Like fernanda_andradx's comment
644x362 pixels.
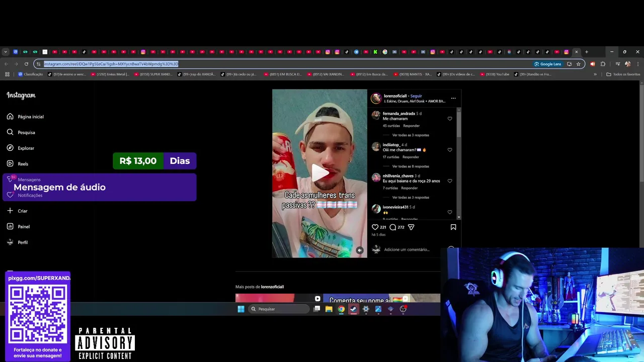point(450,119)
